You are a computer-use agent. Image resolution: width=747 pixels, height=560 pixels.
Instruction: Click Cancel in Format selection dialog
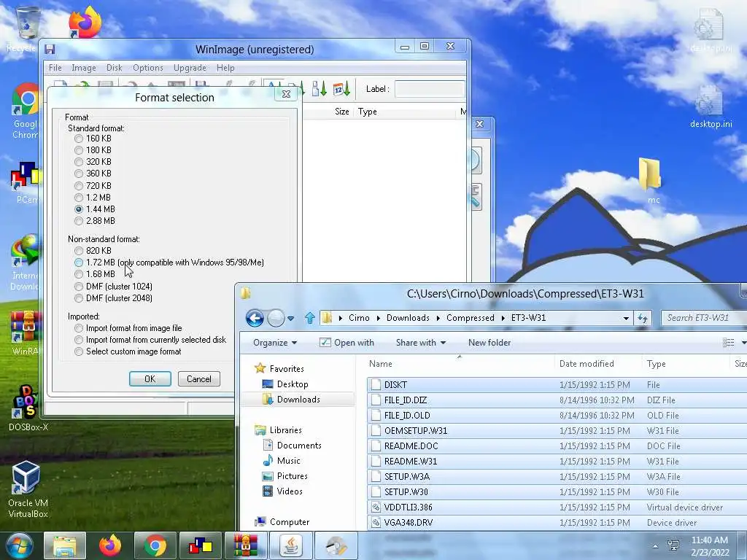click(199, 379)
